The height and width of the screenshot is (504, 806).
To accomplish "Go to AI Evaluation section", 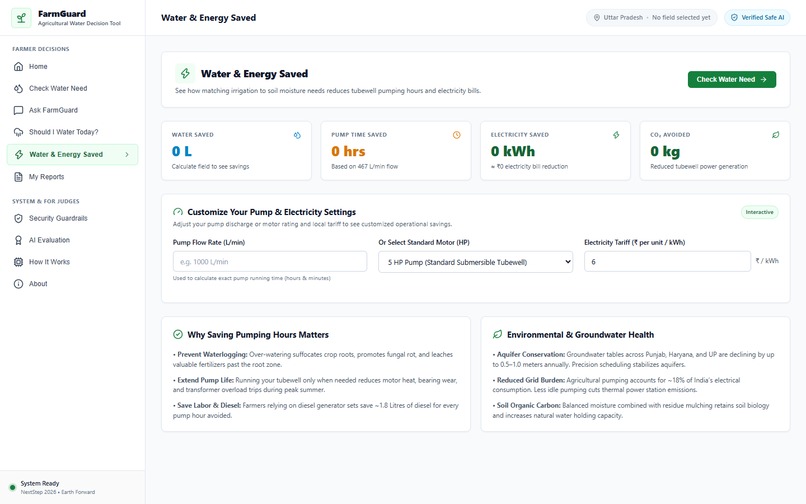I will coord(72,240).
